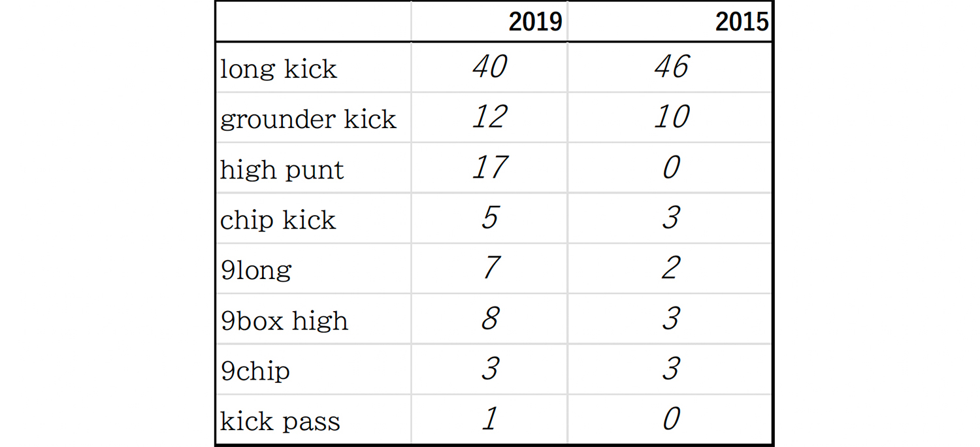Click the high punt 2019 value 17
980x447 pixels.
click(489, 168)
